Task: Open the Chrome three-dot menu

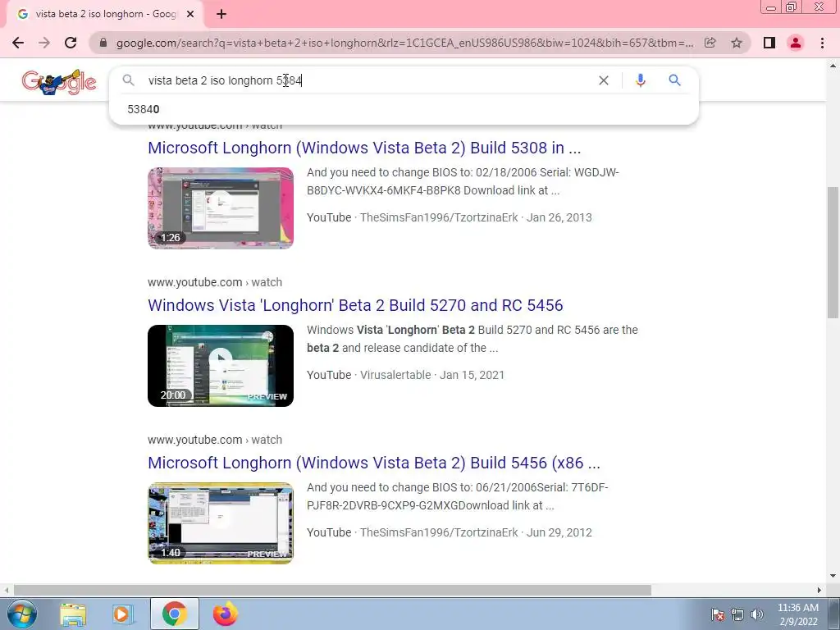Action: [x=822, y=43]
